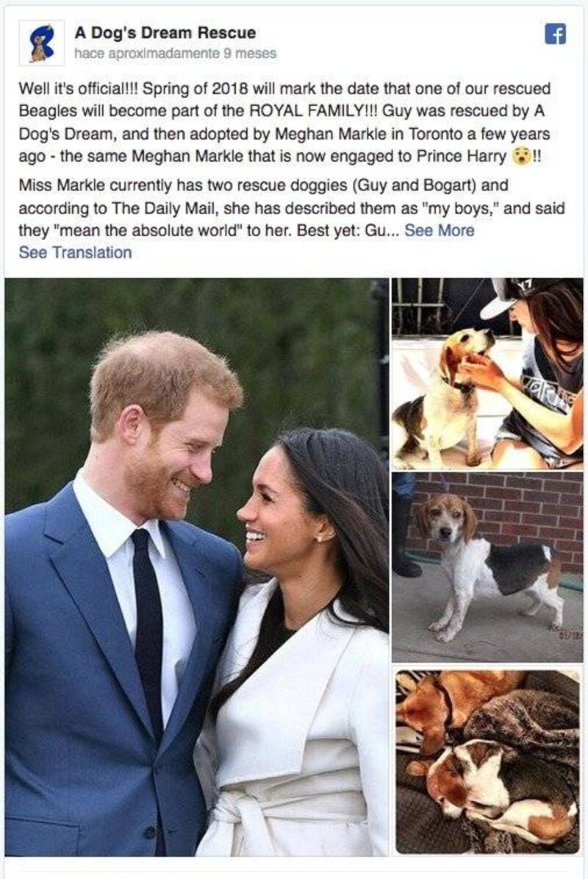Open the A Dog's Dream Rescue page name
This screenshot has height=879, width=588.
pos(165,32)
